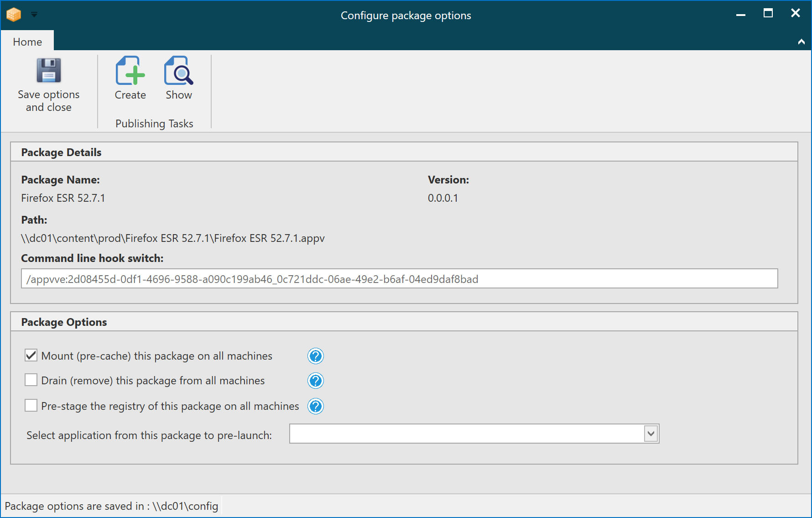
Task: Enable Pre-stage the registry checkbox
Action: (x=31, y=406)
